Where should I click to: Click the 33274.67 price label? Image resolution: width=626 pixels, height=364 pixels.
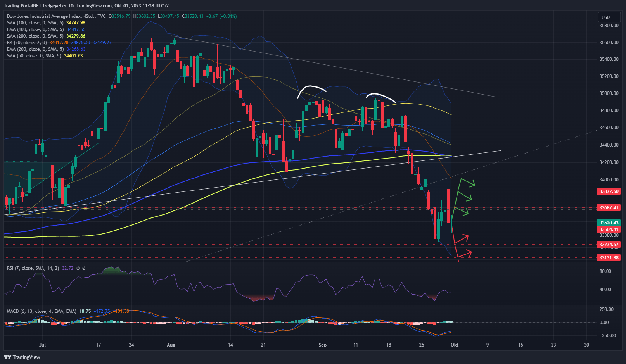[x=609, y=245]
